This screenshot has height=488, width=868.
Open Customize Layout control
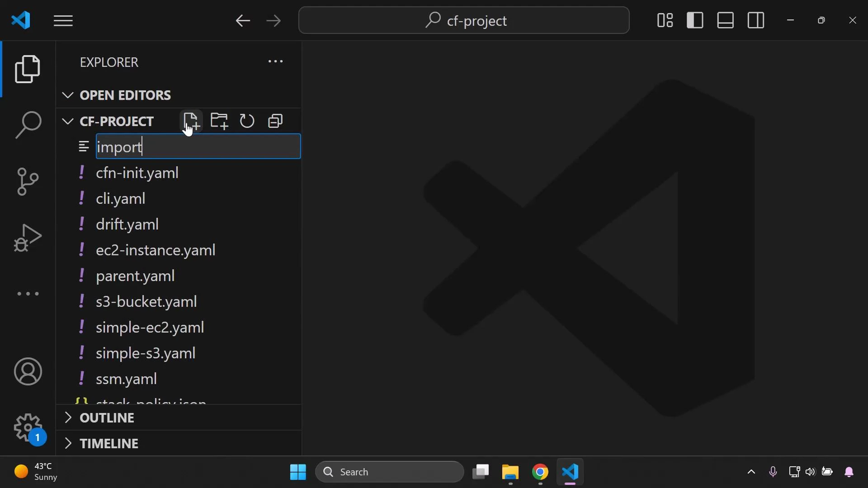(x=665, y=20)
